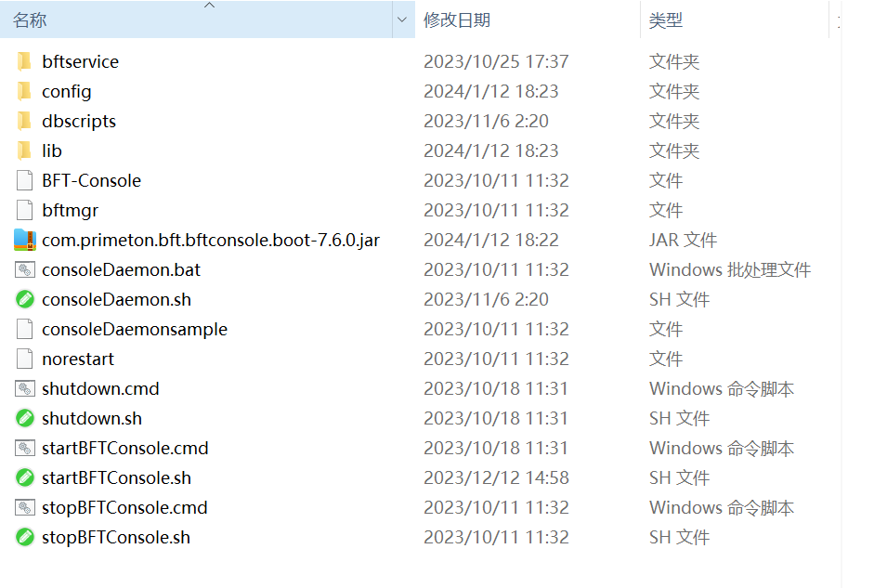Click Windows 命令脚本 type for stopBFTConsole.cmd

[722, 507]
